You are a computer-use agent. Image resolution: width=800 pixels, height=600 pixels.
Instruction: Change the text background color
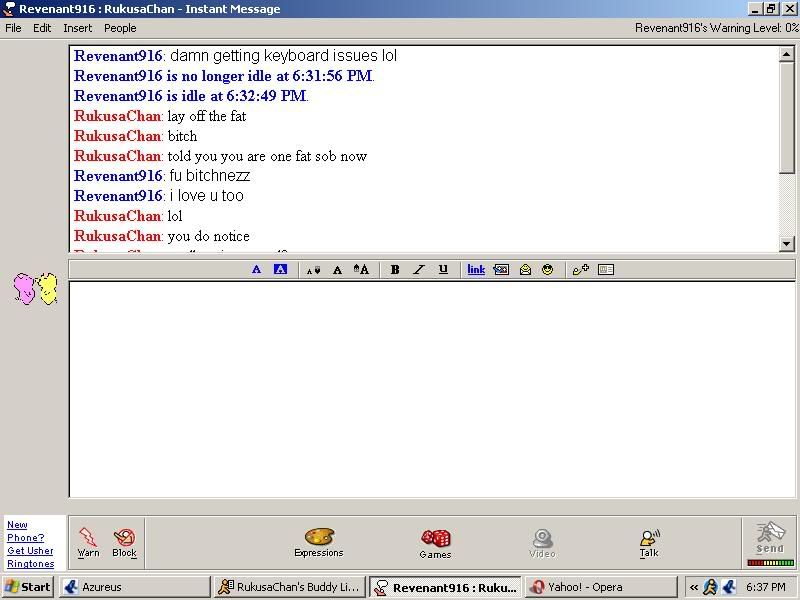(x=281, y=269)
